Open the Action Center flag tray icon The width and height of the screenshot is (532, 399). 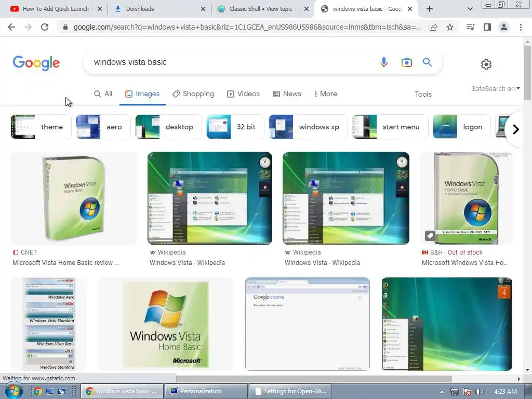pos(467,392)
